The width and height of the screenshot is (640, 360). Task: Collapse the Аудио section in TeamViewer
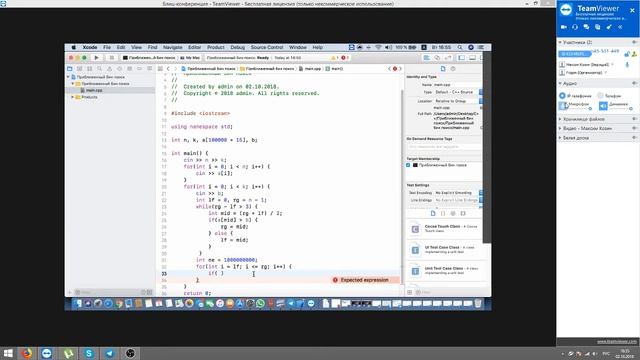(x=560, y=83)
